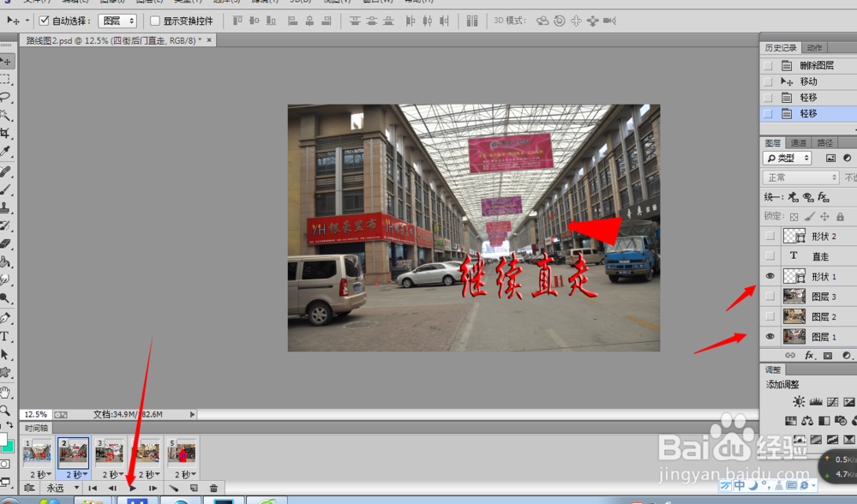Click the Brightness/Contrast adjustment icon
857x504 pixels.
pos(799,402)
